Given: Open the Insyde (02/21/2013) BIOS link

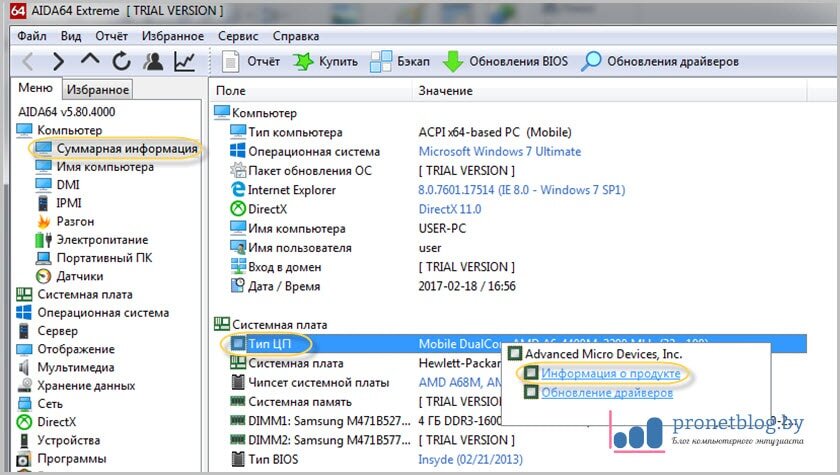Looking at the screenshot, I should point(470,459).
